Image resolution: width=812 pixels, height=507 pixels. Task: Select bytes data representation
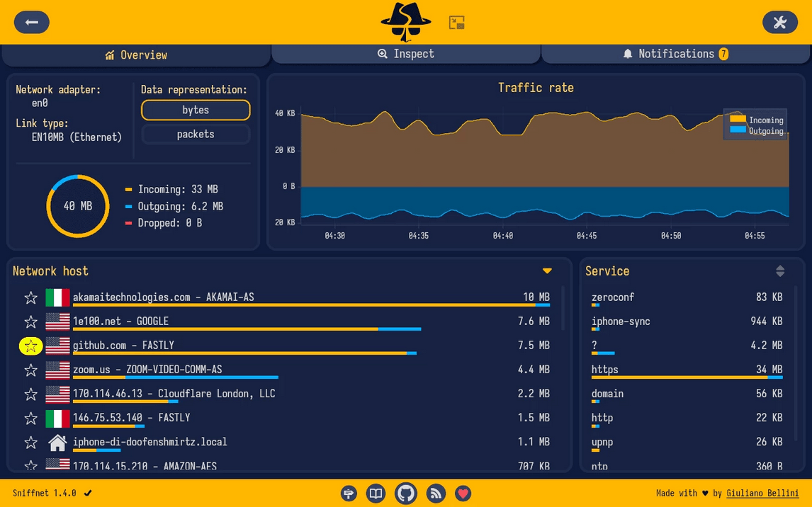(196, 110)
